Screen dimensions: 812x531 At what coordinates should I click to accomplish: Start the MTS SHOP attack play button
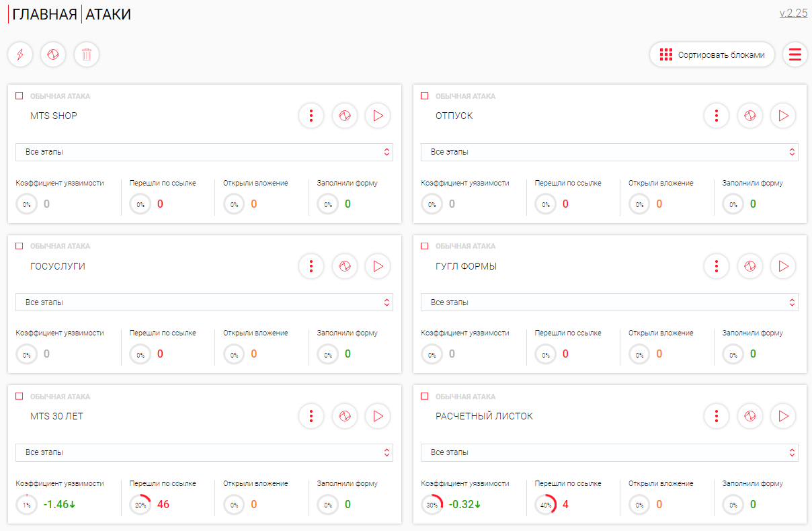[x=378, y=116]
